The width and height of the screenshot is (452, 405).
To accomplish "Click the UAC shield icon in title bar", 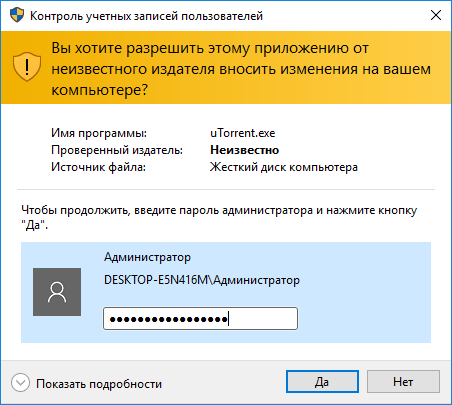I will 17,15.
